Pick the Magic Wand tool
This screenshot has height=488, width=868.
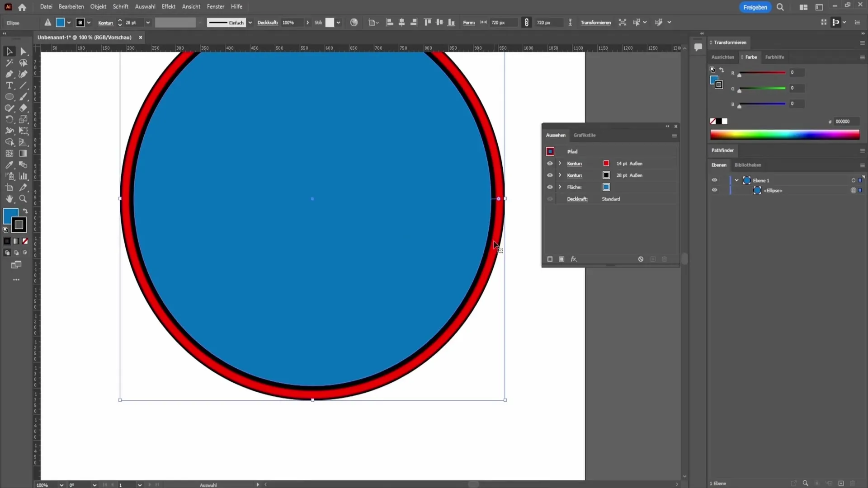[x=9, y=63]
